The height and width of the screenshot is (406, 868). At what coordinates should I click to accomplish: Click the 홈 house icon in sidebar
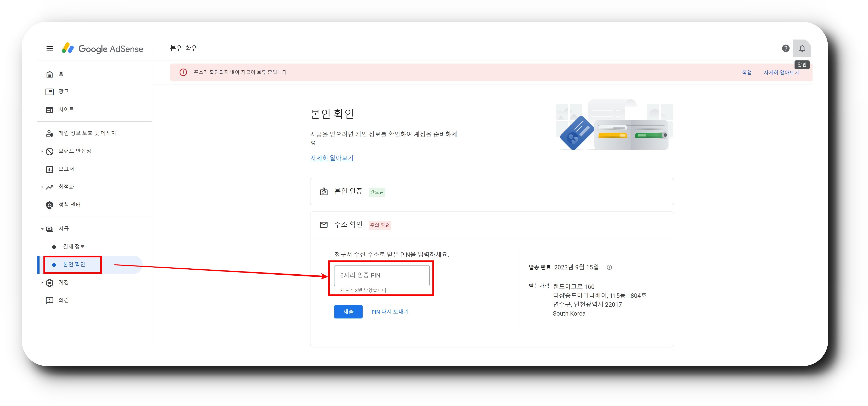[49, 74]
